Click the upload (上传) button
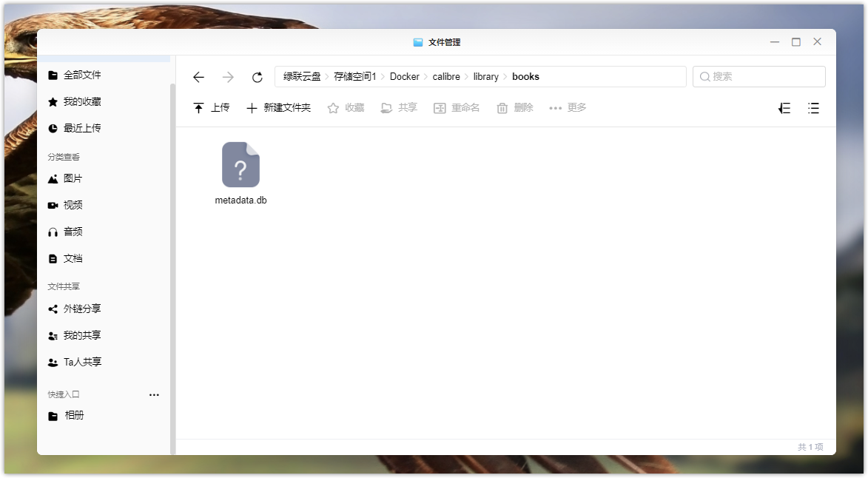 click(211, 108)
